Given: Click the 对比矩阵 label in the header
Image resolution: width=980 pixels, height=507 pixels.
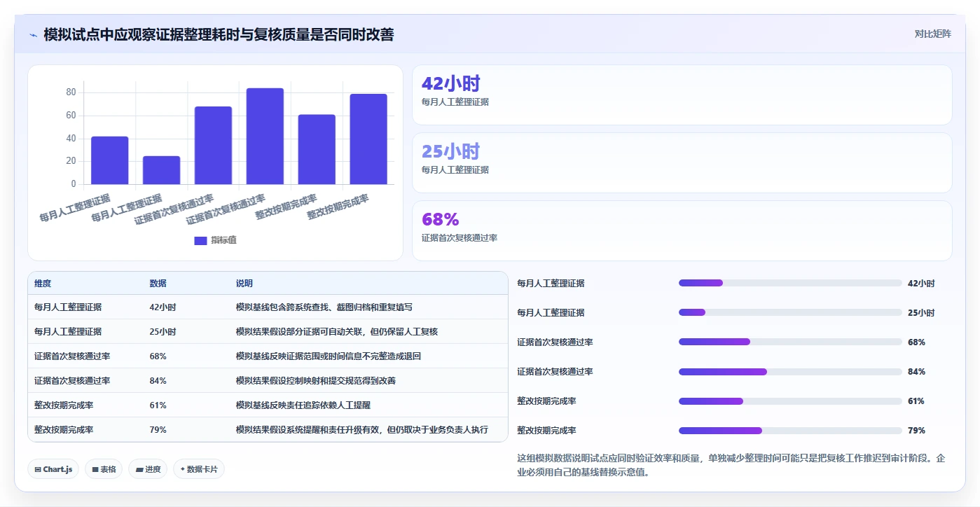Looking at the screenshot, I should (932, 34).
